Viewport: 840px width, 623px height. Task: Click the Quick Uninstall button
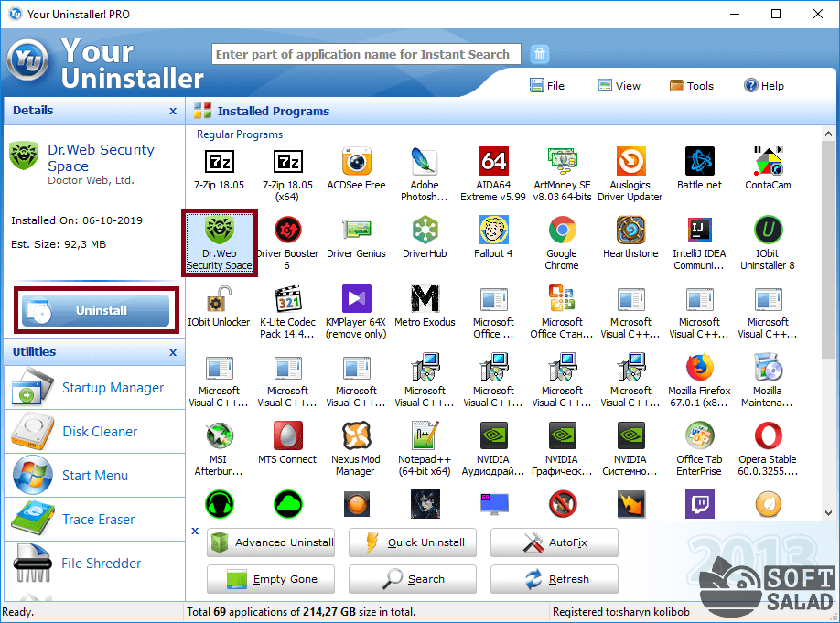(412, 542)
